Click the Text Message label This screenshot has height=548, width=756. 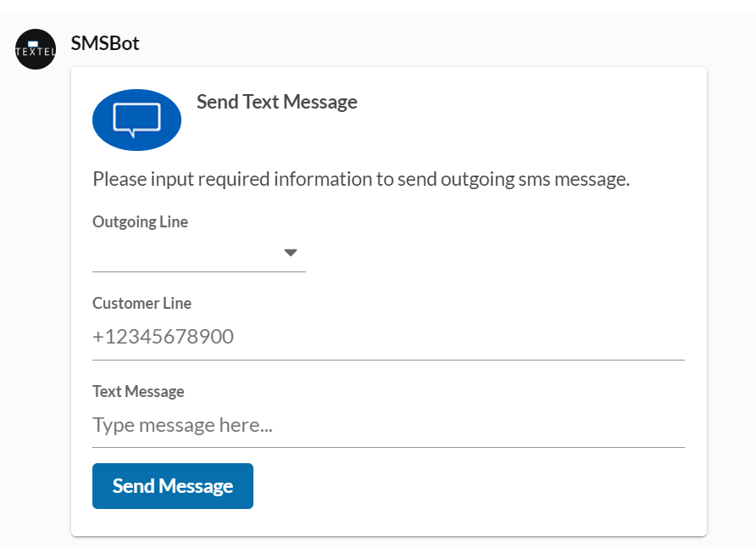[138, 391]
